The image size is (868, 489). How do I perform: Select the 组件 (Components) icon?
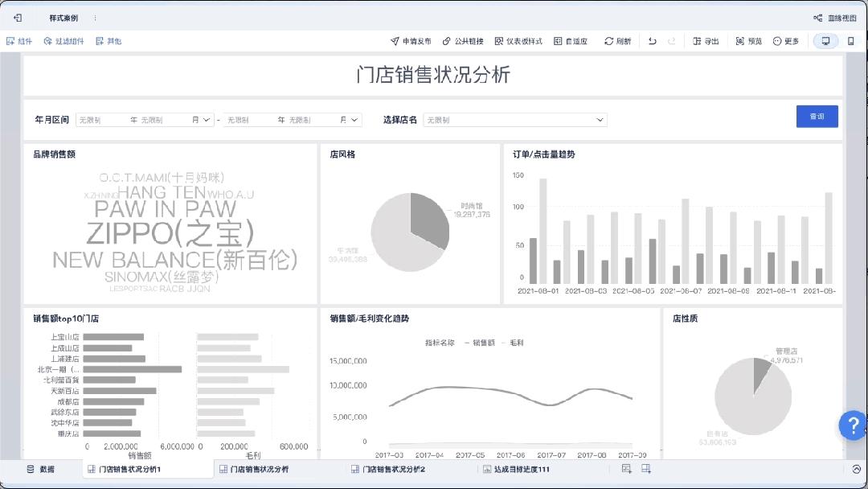[19, 40]
